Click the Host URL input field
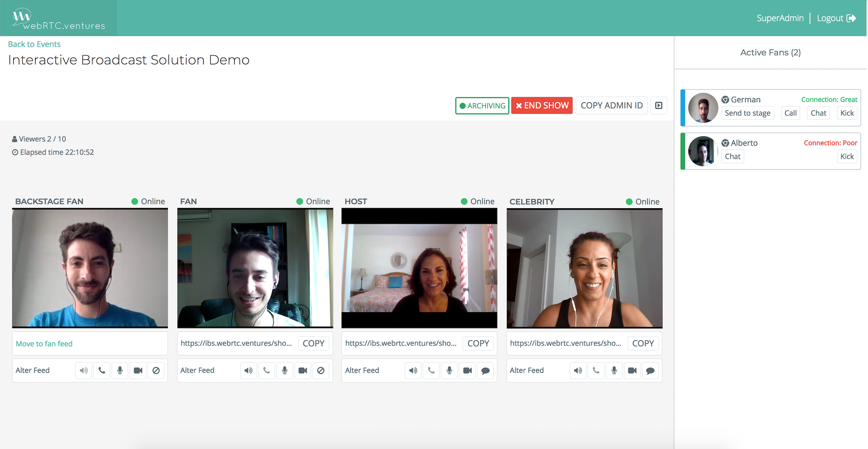This screenshot has width=868, height=449. pos(401,343)
